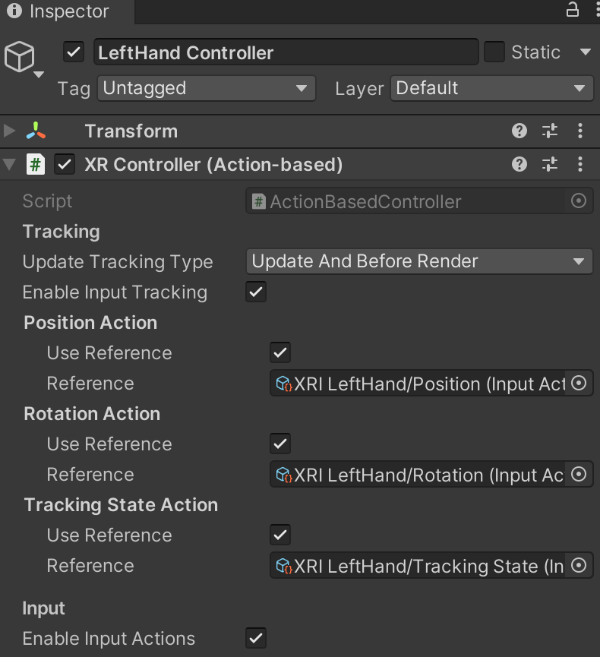Click the Input section header

click(x=44, y=608)
